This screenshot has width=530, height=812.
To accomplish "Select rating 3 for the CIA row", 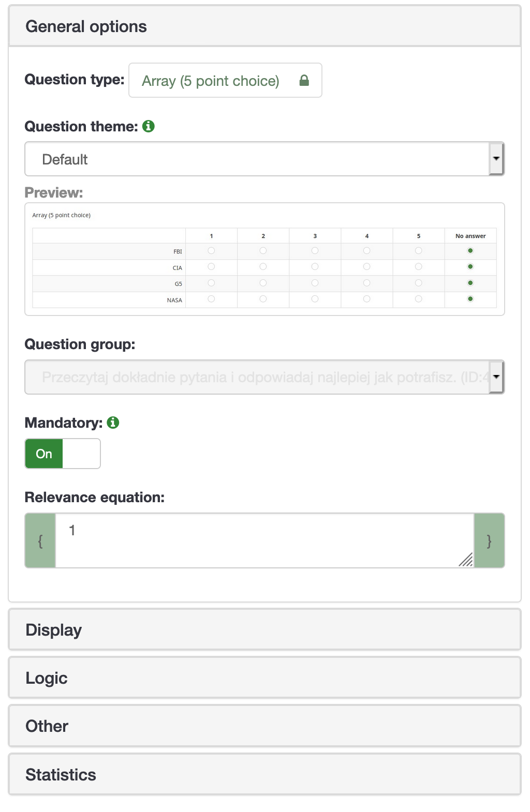I will tap(315, 267).
